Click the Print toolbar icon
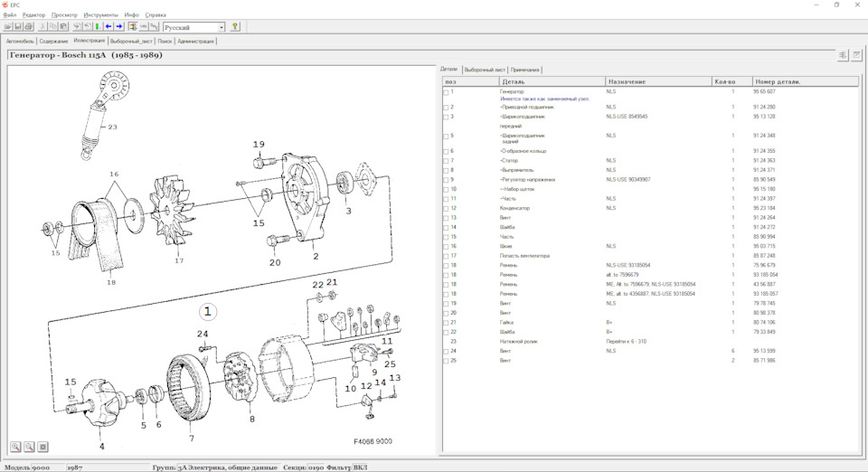868x472 pixels. coord(29,26)
